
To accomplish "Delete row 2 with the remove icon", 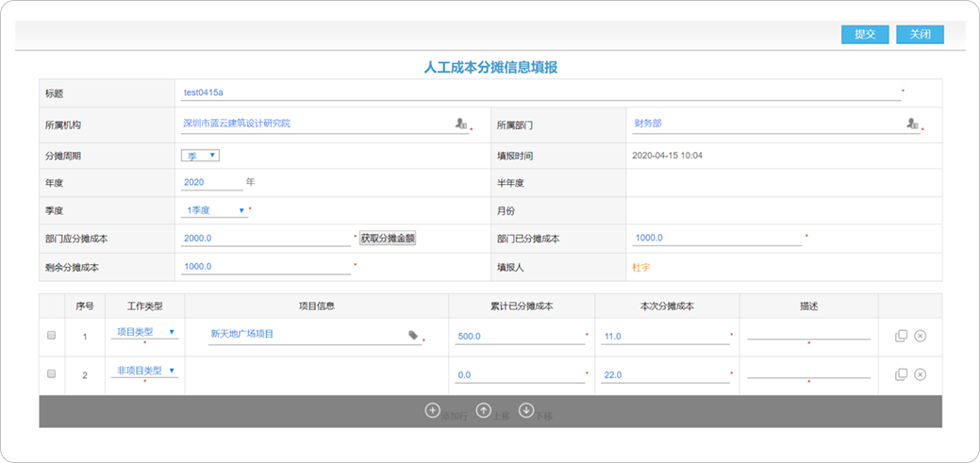I will (921, 374).
